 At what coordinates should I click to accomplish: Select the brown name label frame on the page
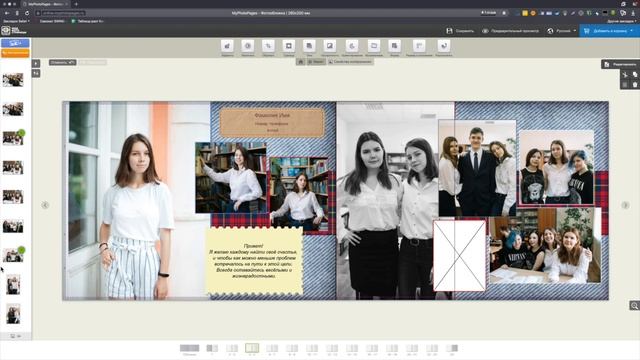point(272,122)
